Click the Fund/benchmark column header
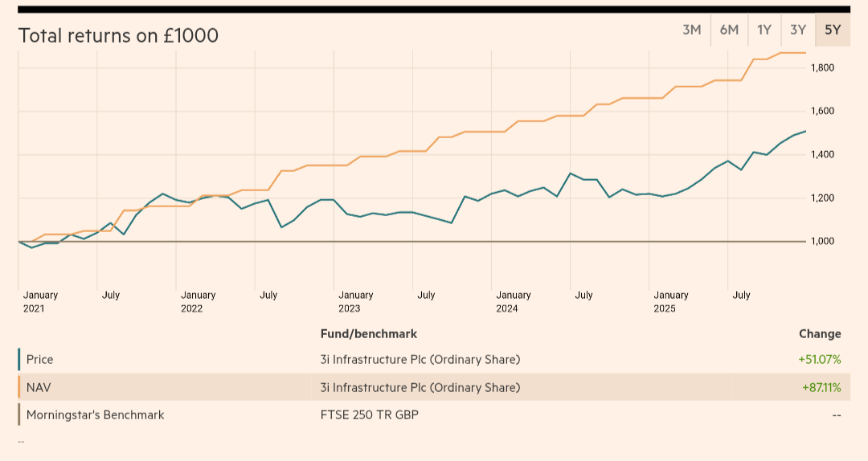 [x=369, y=334]
